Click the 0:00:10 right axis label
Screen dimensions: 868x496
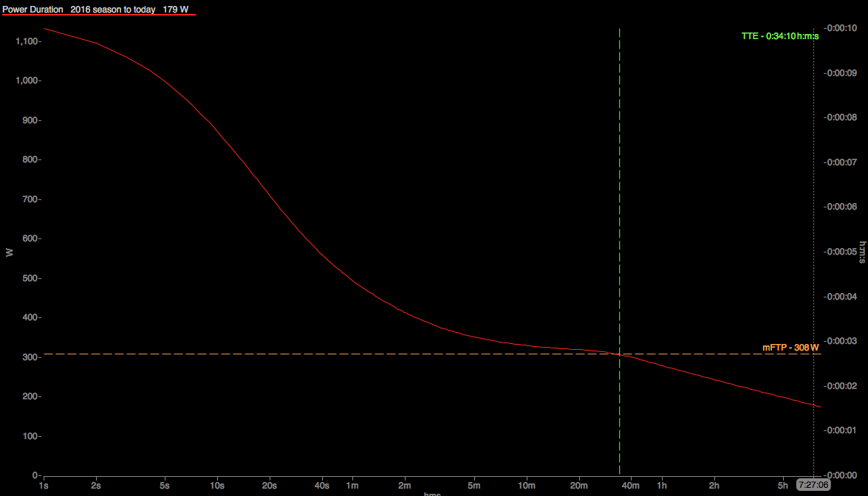coord(841,28)
